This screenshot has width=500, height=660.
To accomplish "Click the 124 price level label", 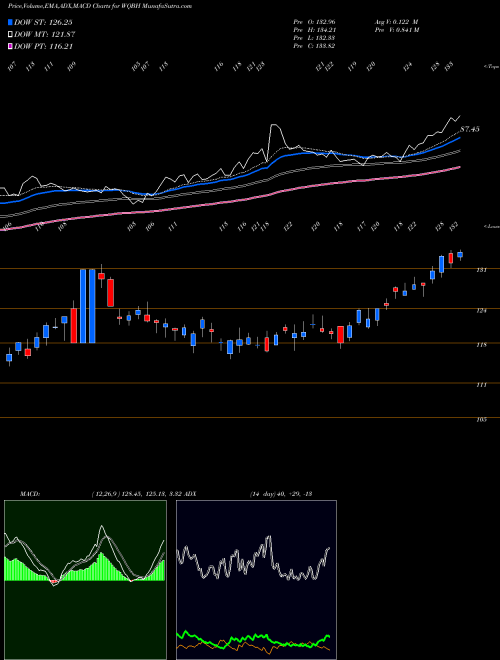I will pos(482,310).
